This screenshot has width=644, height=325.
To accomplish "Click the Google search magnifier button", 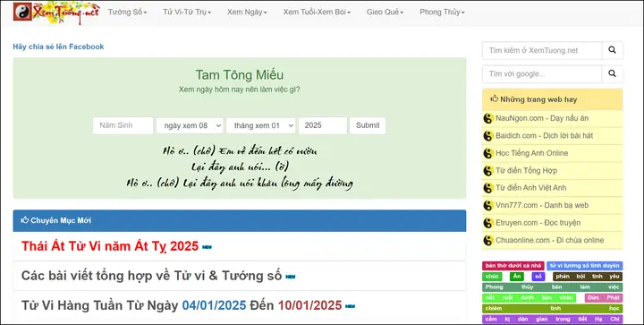I will 612,73.
